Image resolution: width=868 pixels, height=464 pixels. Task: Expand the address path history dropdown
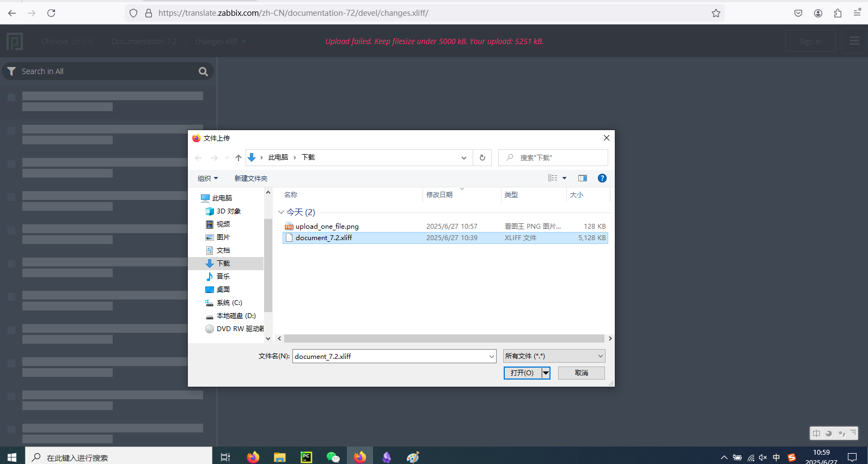click(464, 157)
